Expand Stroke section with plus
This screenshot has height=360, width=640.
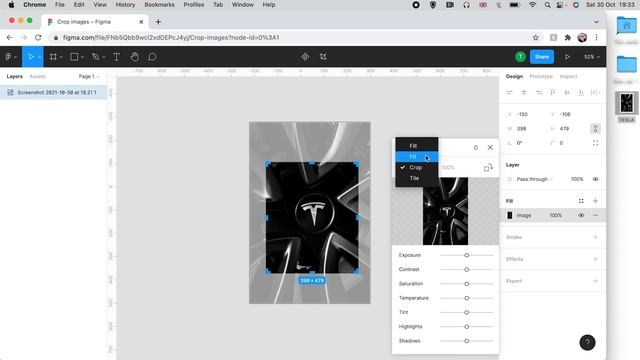click(596, 237)
